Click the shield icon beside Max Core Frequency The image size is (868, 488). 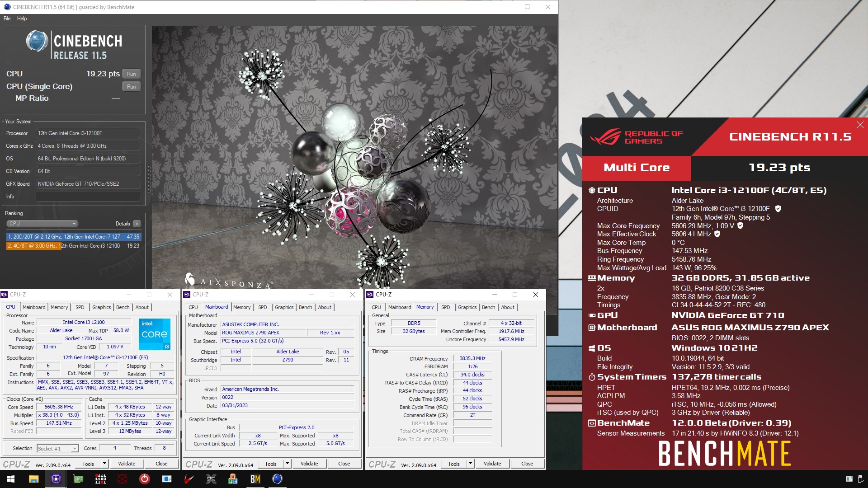tap(741, 225)
